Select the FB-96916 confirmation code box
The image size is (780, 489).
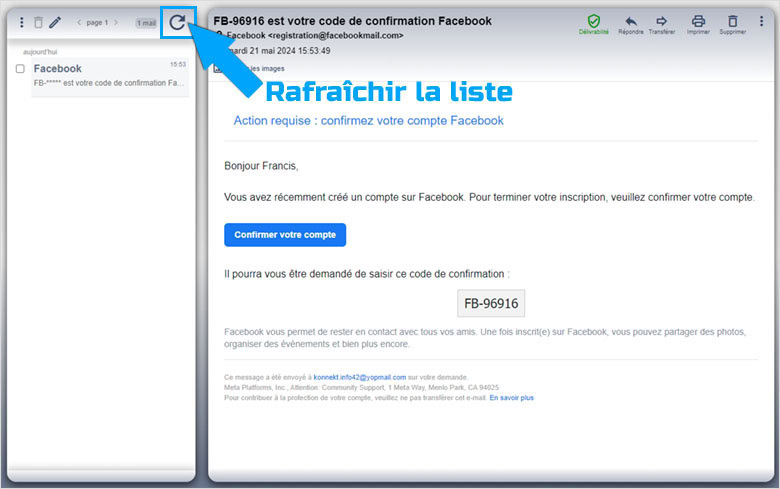click(x=491, y=303)
